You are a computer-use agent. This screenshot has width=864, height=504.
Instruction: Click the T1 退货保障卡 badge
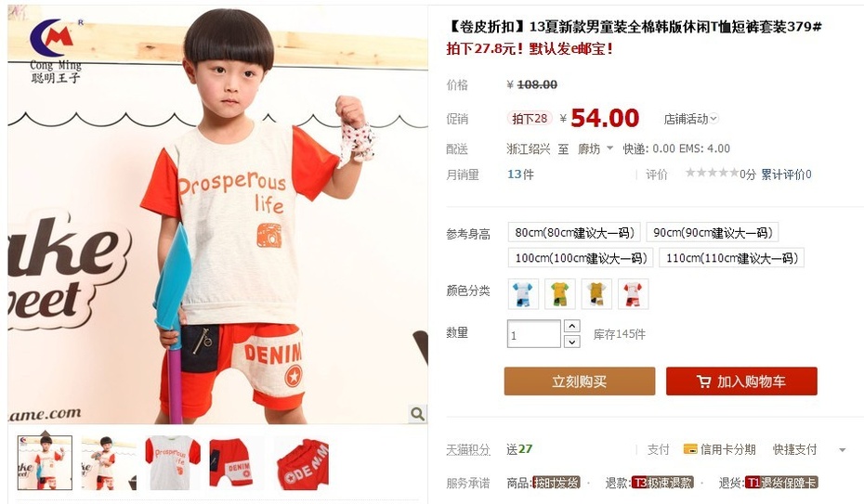[781, 483]
